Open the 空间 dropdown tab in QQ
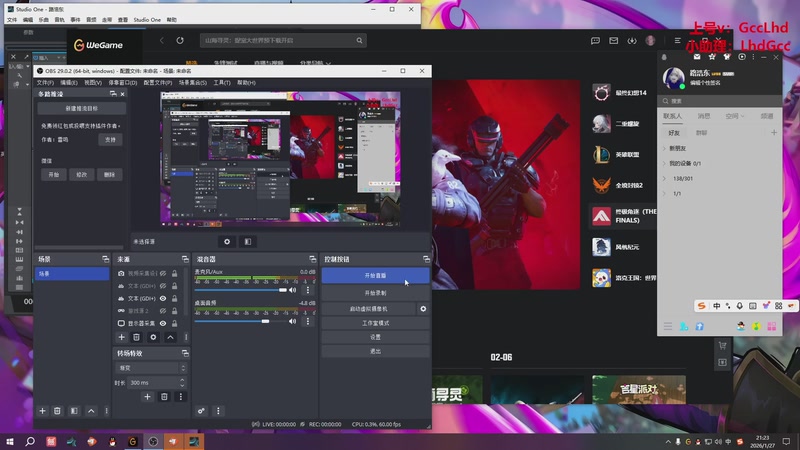This screenshot has height=450, width=800. pos(735,116)
